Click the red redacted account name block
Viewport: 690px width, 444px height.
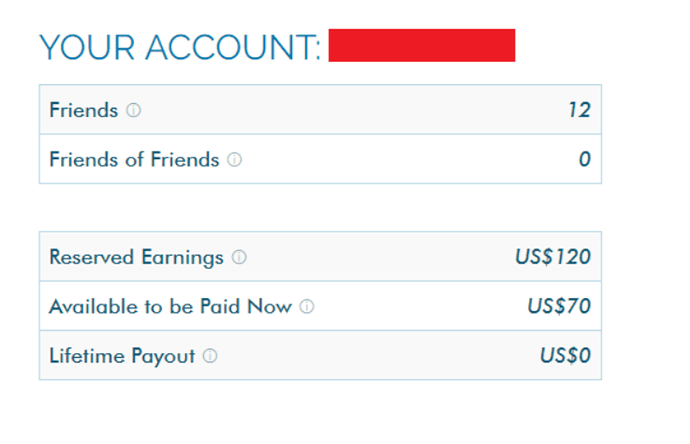421,46
